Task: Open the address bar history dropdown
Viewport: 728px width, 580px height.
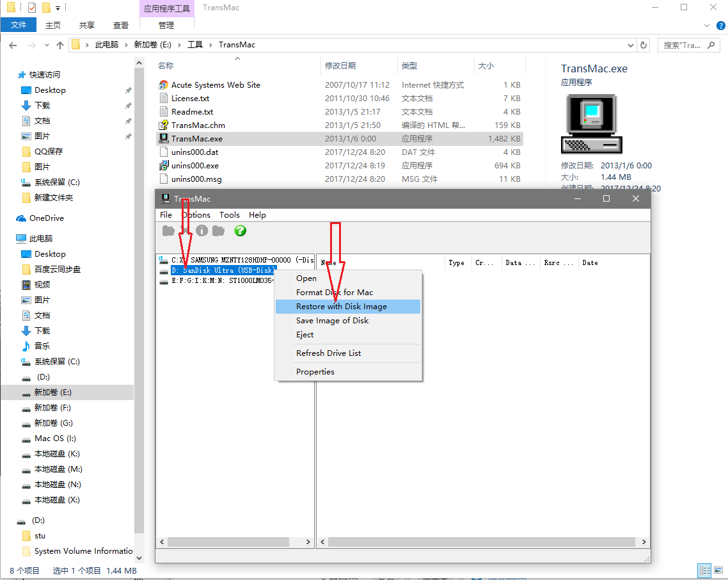Action: pyautogui.click(x=631, y=45)
